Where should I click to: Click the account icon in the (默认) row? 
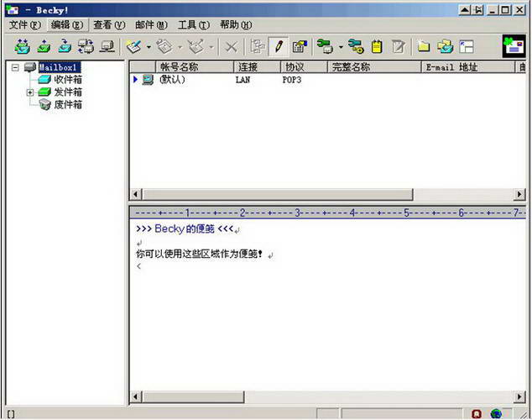pos(148,80)
